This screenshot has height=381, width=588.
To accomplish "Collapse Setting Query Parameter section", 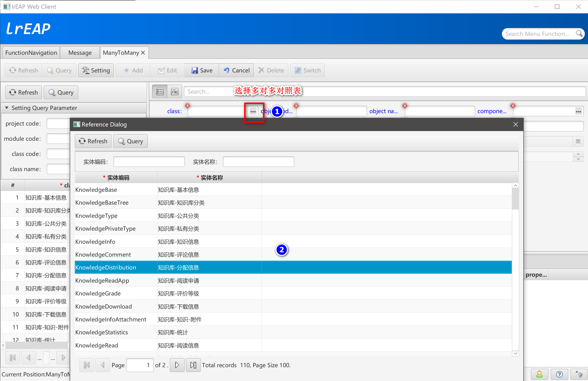I will tap(7, 108).
